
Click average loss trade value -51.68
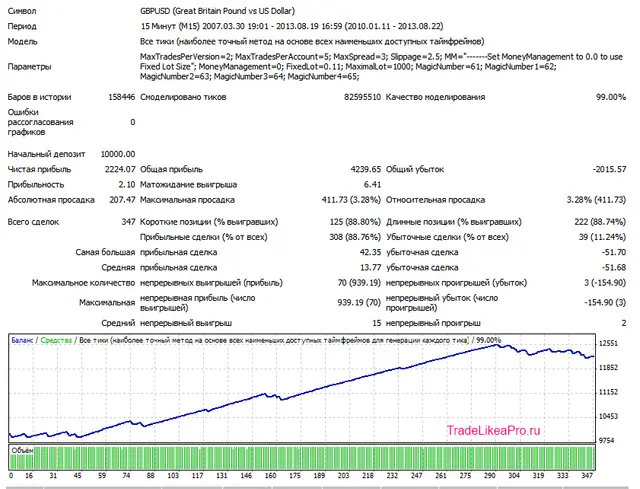point(613,268)
